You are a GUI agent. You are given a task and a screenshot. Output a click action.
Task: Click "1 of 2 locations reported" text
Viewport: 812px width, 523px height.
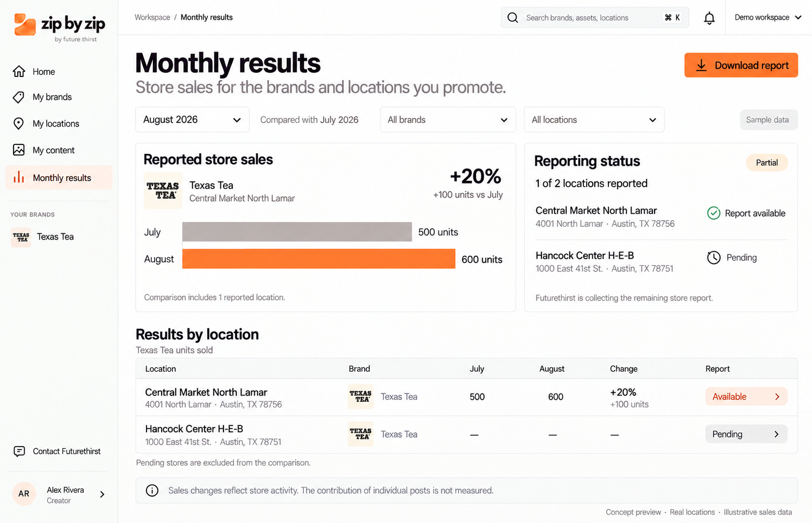click(592, 184)
